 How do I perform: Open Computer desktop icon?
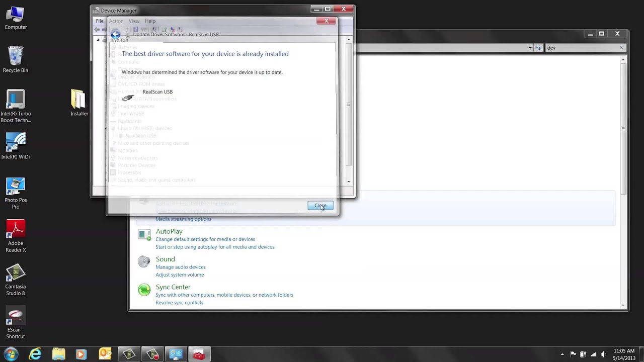tap(16, 19)
